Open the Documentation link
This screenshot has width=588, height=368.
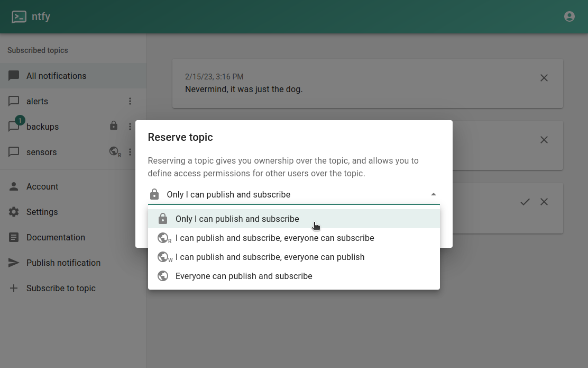point(56,237)
